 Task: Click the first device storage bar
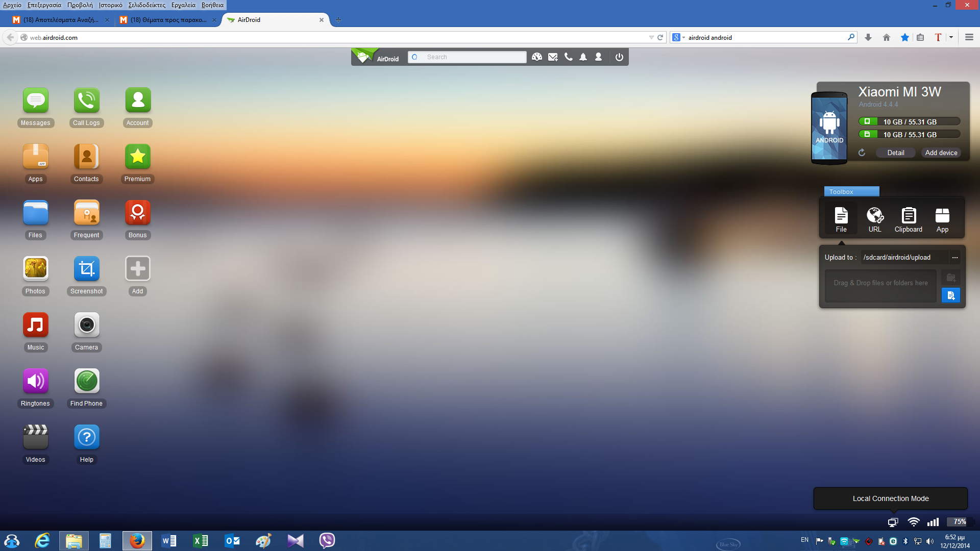pyautogui.click(x=910, y=122)
